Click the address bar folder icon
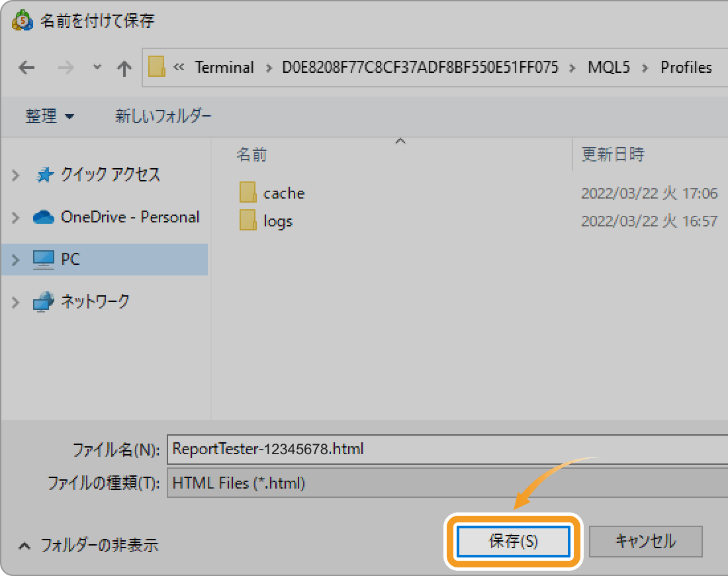This screenshot has width=728, height=576. click(157, 67)
